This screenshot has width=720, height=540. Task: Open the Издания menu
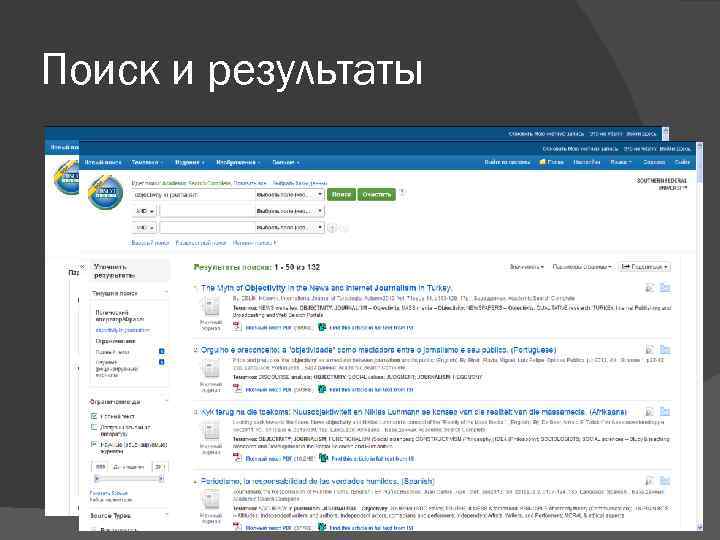[189, 162]
